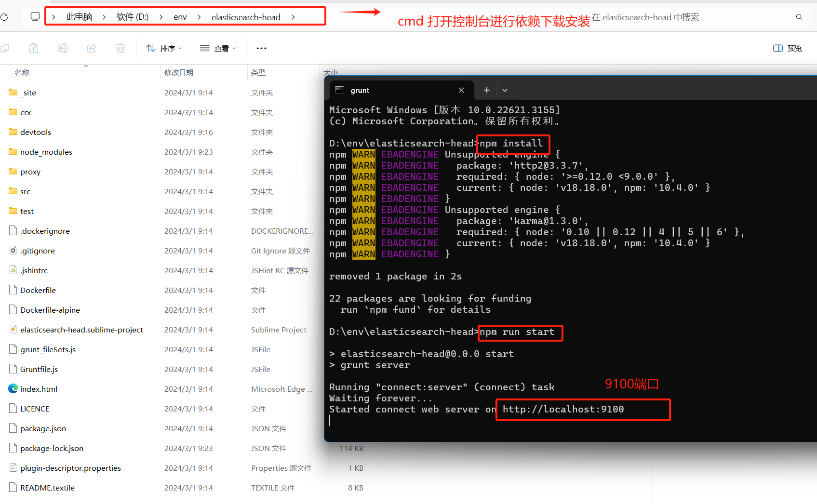Open the node_modules folder
This screenshot has width=817, height=504.
(x=46, y=152)
